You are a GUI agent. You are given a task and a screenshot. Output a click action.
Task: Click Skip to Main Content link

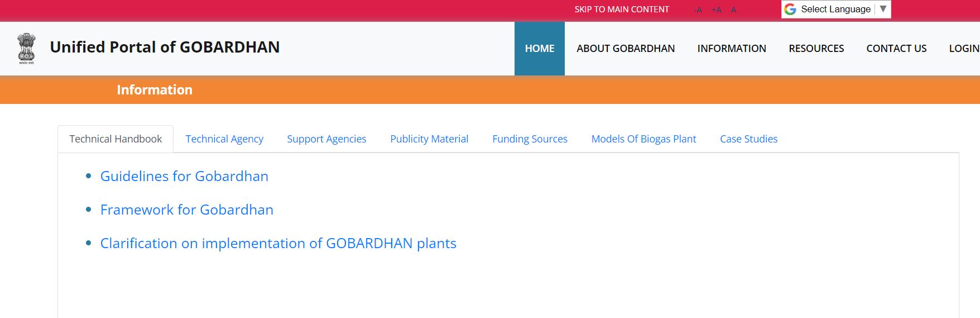click(x=622, y=10)
